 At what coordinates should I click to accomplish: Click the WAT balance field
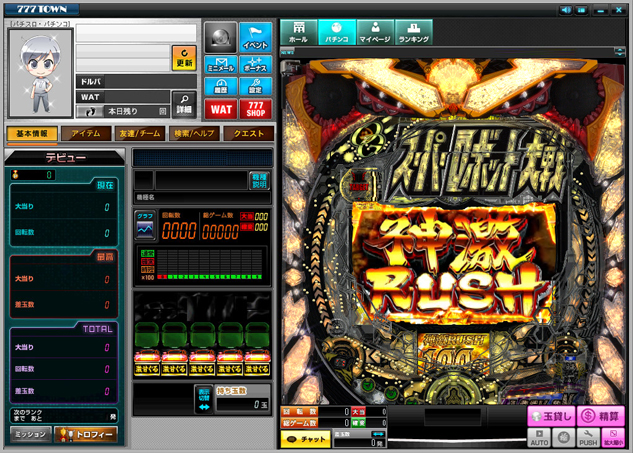click(123, 97)
